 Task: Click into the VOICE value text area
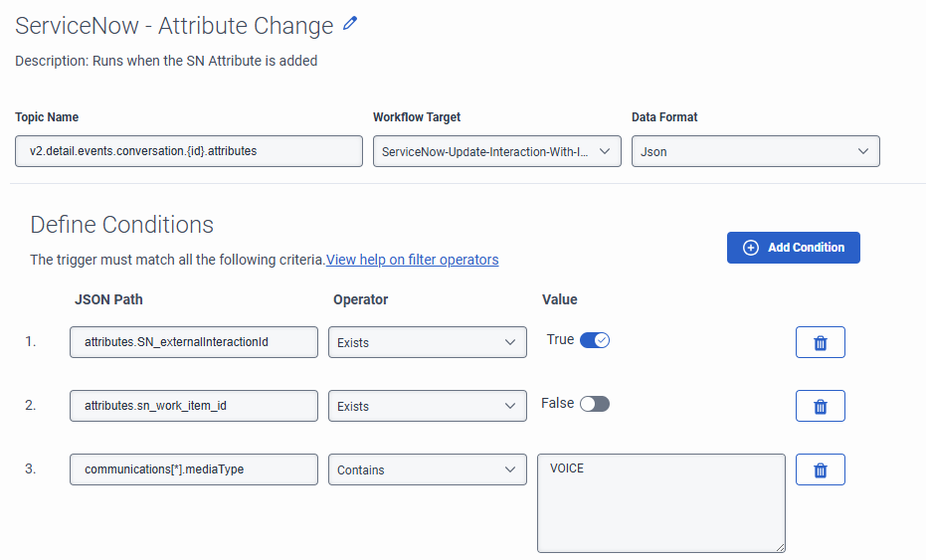pos(660,502)
